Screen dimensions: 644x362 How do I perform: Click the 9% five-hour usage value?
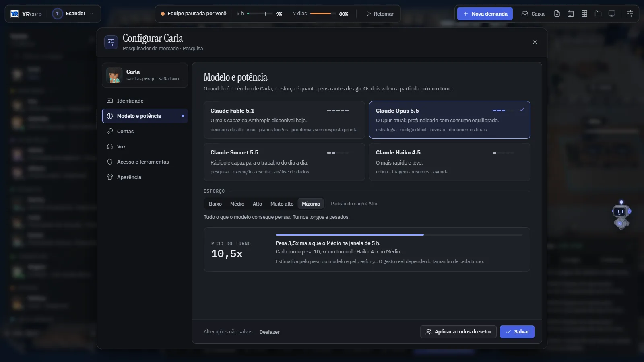279,14
